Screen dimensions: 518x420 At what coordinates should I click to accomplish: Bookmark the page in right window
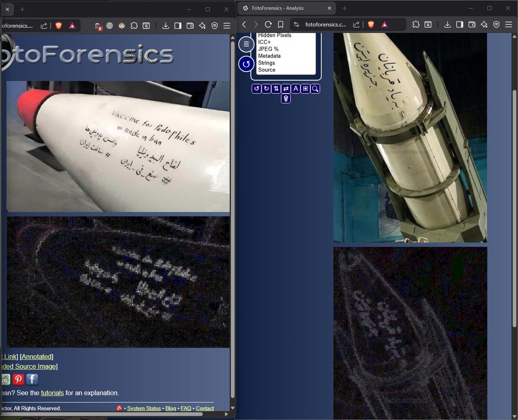281,25
